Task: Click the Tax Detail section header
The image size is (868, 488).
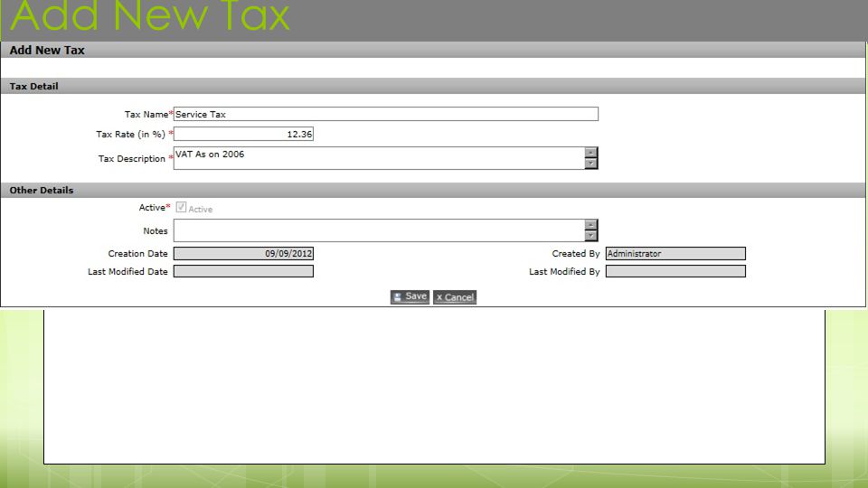Action: coord(433,86)
